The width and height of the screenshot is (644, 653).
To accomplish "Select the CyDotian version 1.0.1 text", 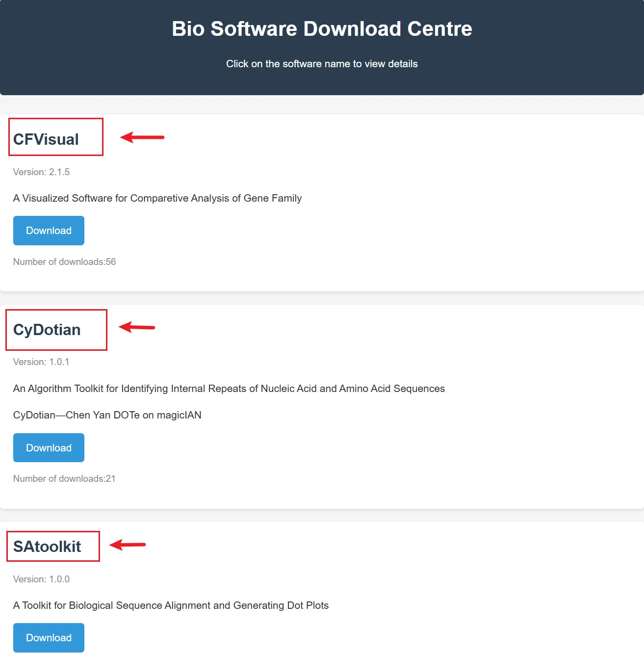I will 41,362.
